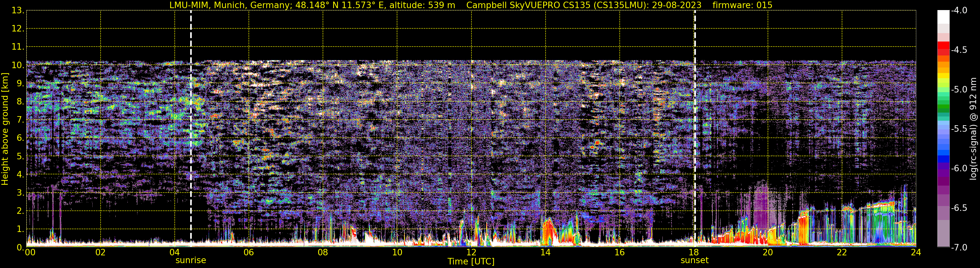The image size is (980, 268).
Task: Click the time axis tick label 12
Action: tap(471, 252)
